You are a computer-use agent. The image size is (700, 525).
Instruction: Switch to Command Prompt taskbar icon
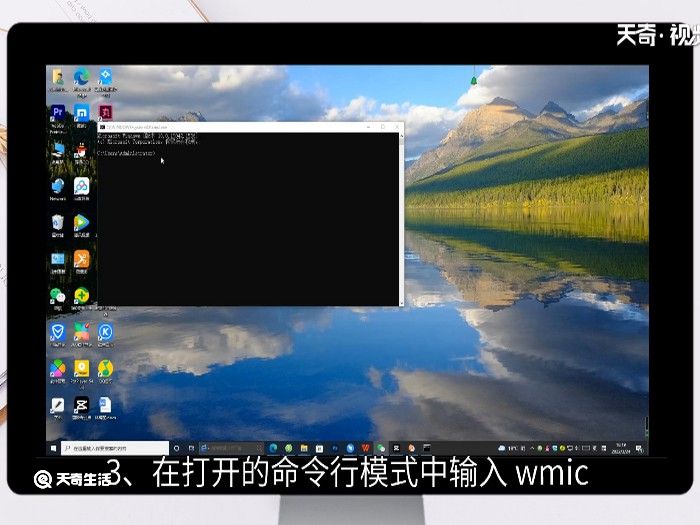(x=427, y=447)
